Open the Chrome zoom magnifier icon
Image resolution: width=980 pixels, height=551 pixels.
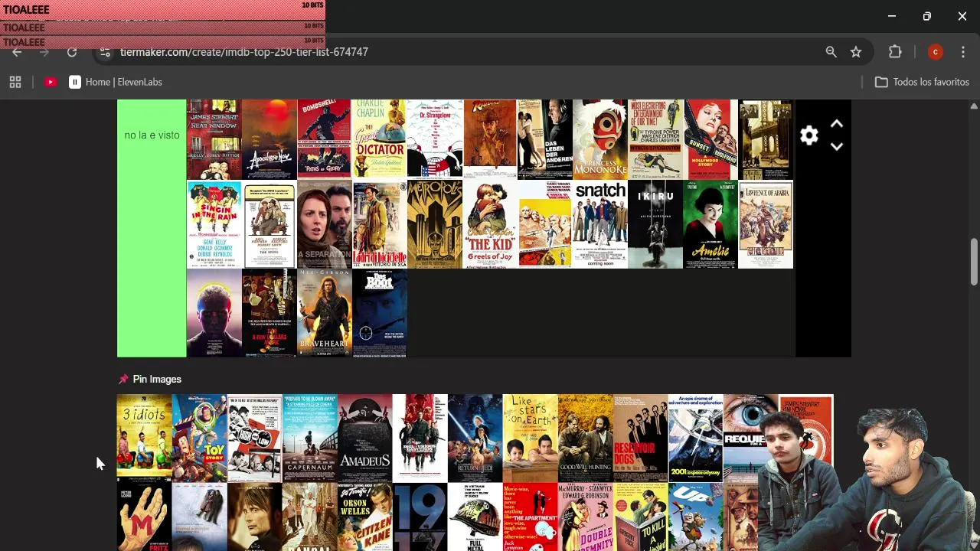click(x=831, y=52)
